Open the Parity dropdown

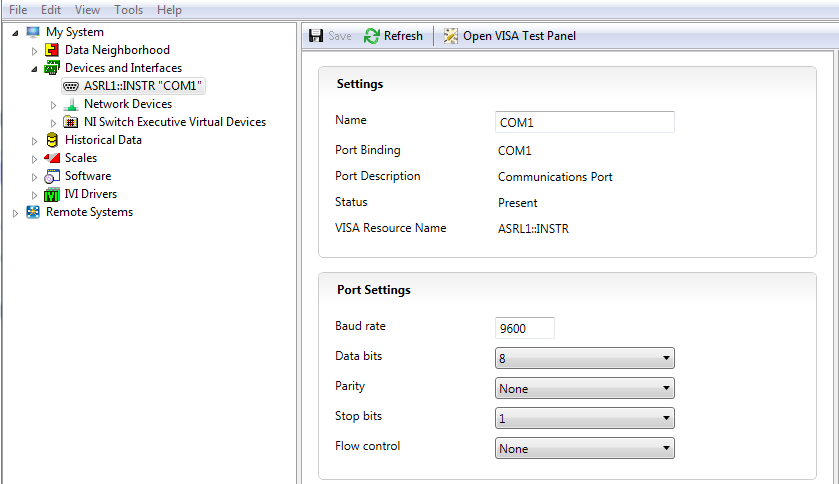585,388
